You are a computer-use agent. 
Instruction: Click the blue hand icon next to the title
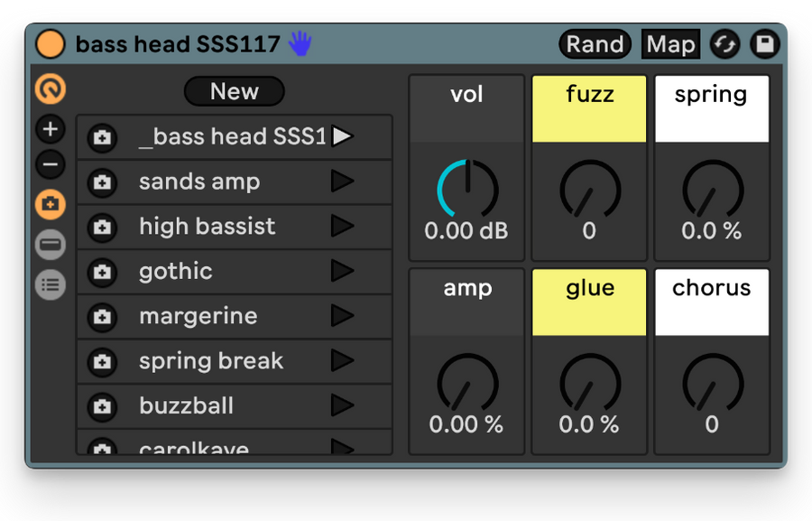(300, 43)
